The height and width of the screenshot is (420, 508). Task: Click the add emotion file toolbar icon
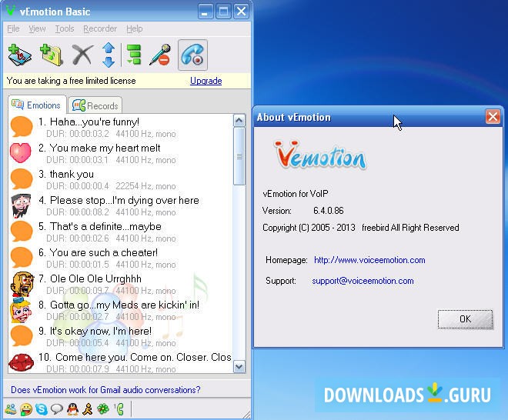tap(20, 55)
